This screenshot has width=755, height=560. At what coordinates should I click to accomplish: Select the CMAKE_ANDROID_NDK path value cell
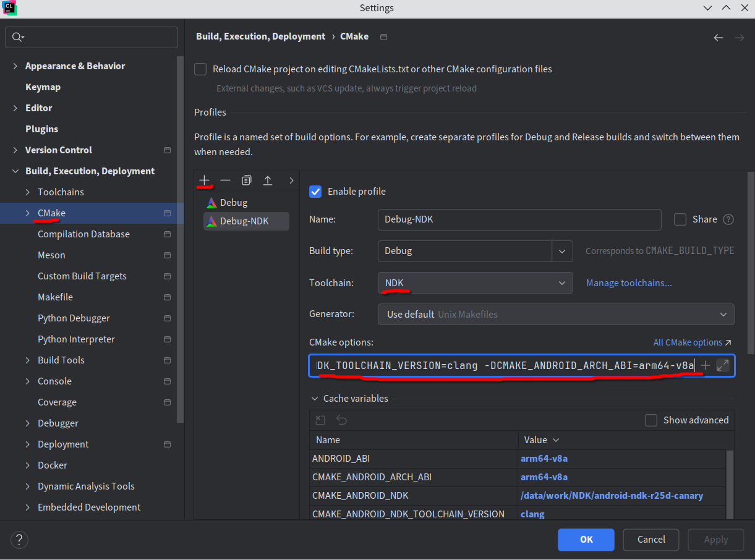pos(621,496)
